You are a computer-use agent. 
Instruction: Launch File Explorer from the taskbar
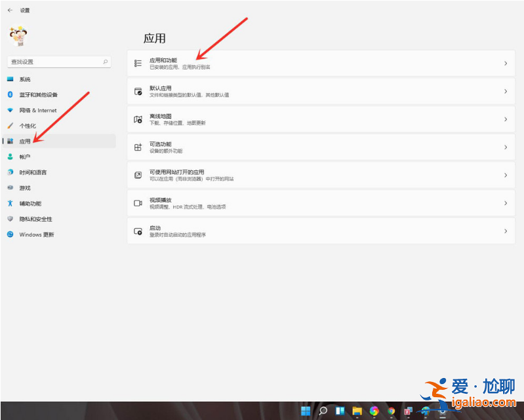coord(357,411)
